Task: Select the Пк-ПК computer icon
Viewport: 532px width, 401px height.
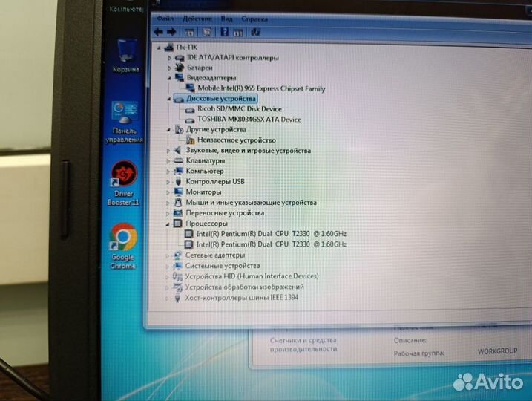Action: click(169, 48)
